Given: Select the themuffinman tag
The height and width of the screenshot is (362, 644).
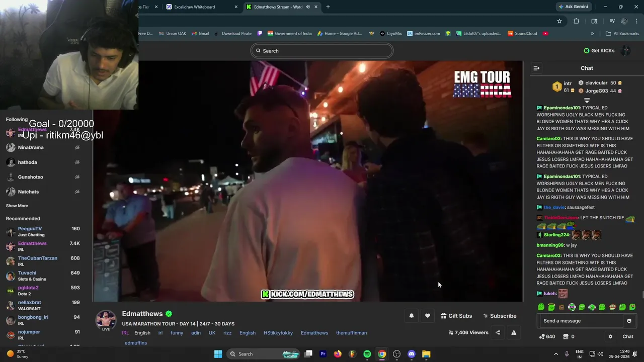Looking at the screenshot, I should tap(351, 333).
